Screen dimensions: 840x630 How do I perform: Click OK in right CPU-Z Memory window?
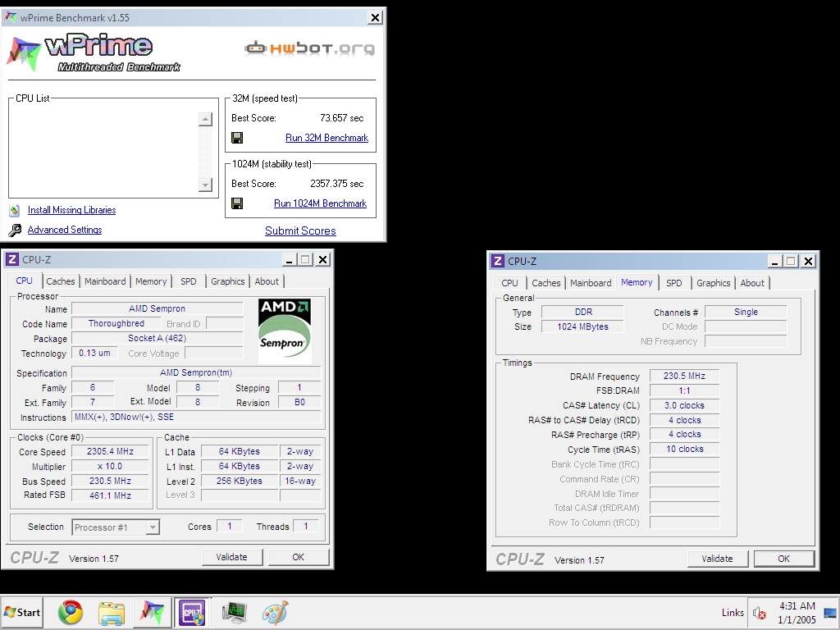(783, 559)
